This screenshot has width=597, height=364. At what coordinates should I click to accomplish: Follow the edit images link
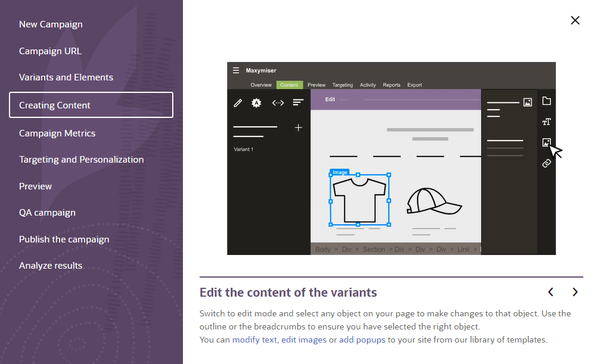(x=304, y=340)
